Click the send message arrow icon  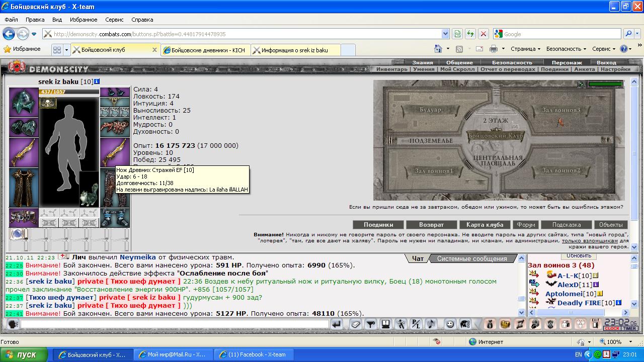[337, 324]
